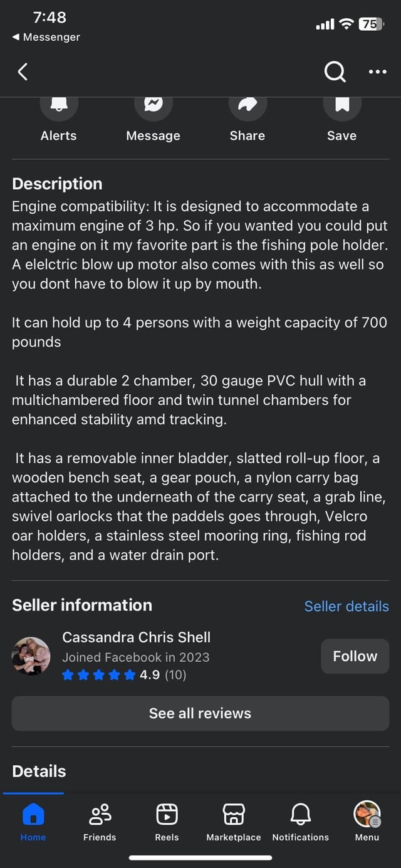Screen dimensions: 401x868
Task: Switch to the Friends tab
Action: [x=100, y=821]
